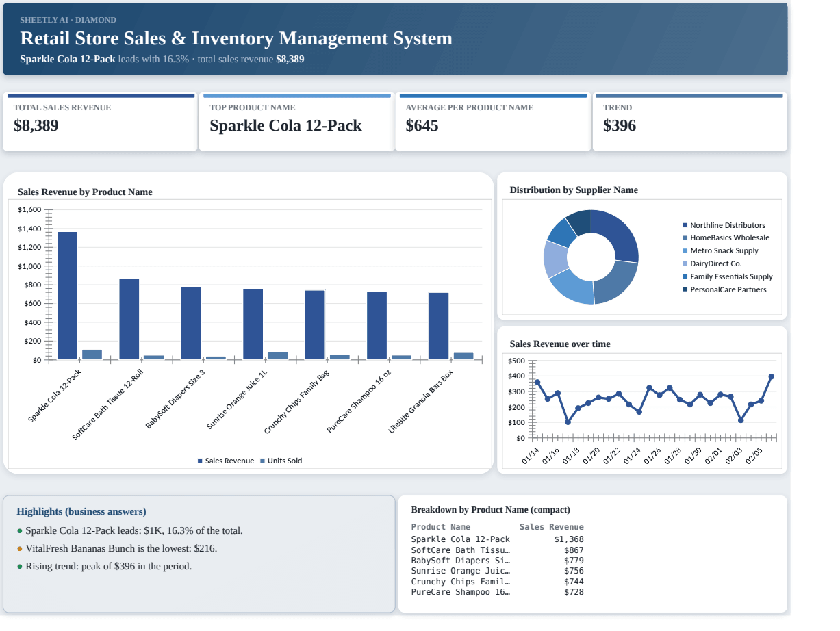Select the $8,389 value in the Total Sales Revenue card

(x=36, y=125)
